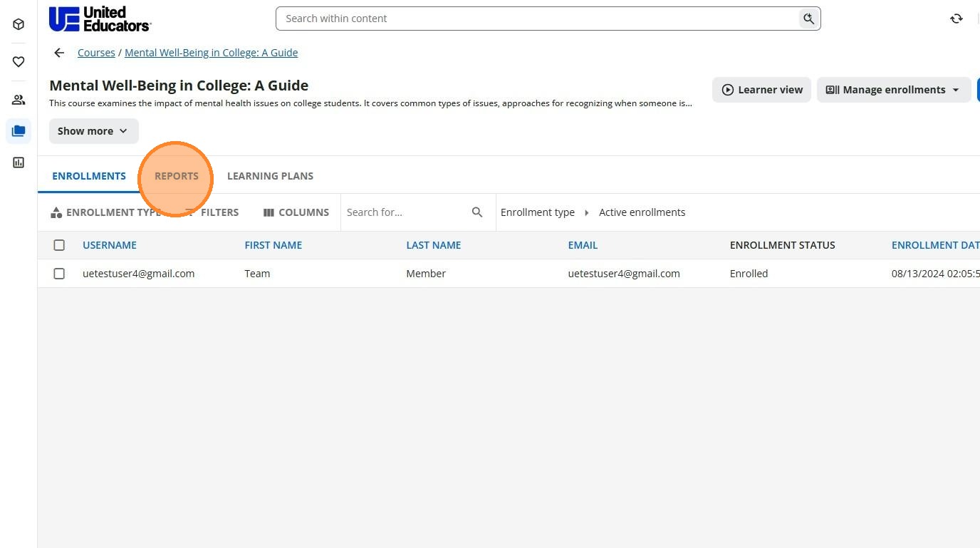The height and width of the screenshot is (548, 980).
Task: Click the breadcrumb arrow after Enrollment type
Action: (x=587, y=212)
